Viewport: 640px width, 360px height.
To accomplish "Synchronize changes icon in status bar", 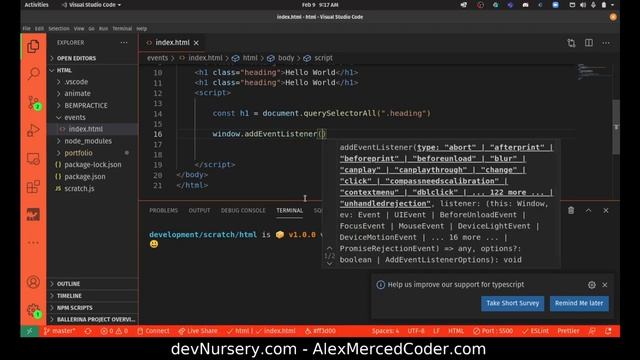I will (88, 331).
